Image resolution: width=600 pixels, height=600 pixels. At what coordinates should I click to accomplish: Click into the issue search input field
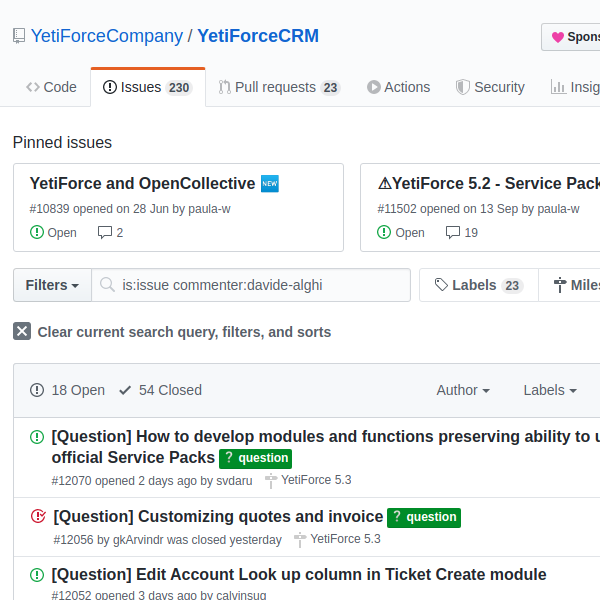[251, 285]
